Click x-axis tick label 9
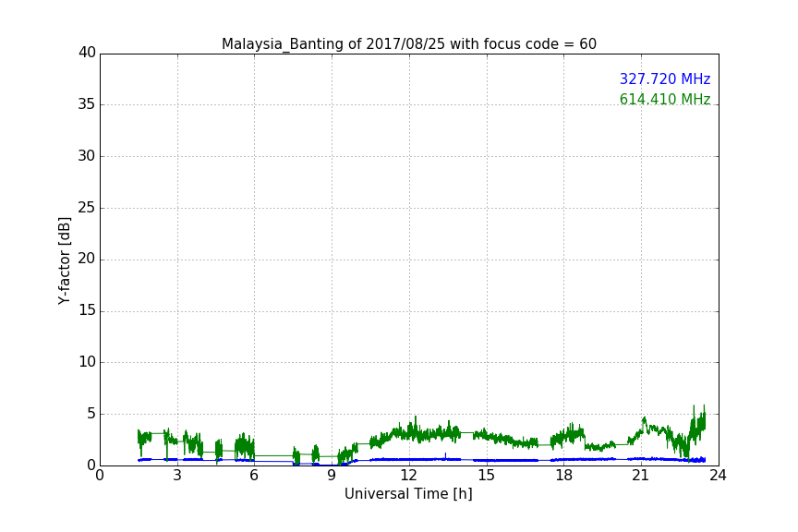798x532 pixels. tap(332, 476)
